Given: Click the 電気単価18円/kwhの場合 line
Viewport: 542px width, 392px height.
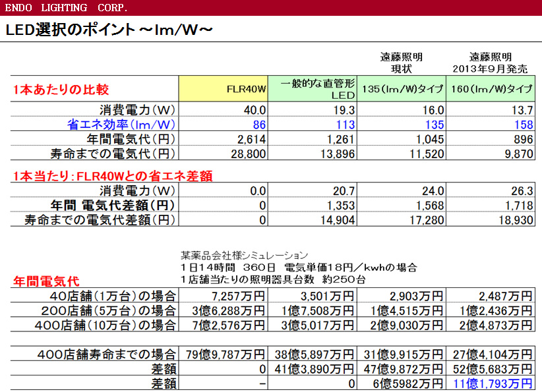Looking at the screenshot, I should point(350,267).
